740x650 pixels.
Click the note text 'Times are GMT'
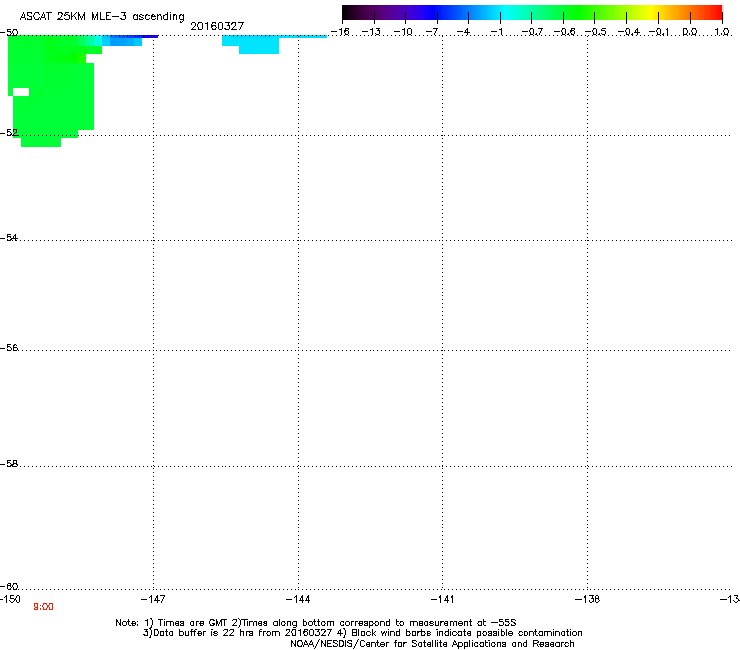coord(193,623)
